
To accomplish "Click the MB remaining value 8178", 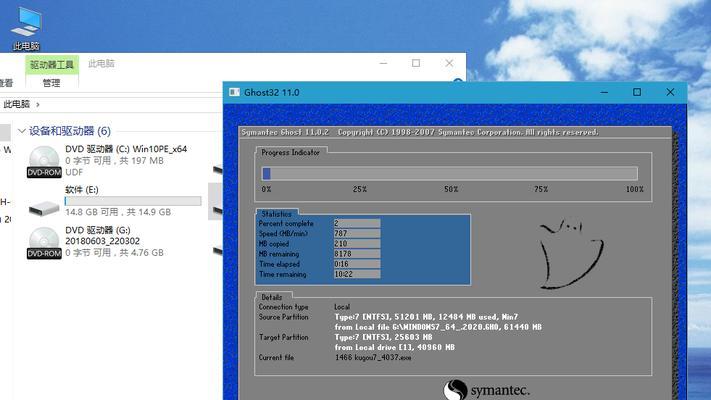I will point(357,254).
